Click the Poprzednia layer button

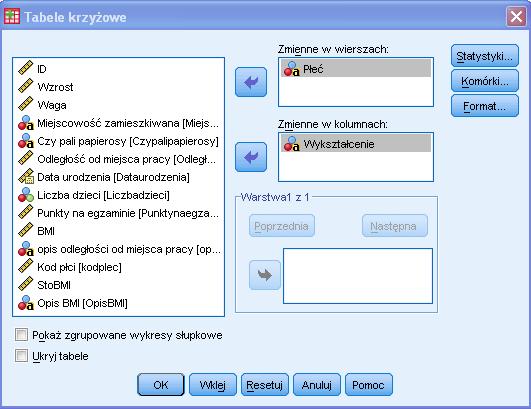(282, 225)
